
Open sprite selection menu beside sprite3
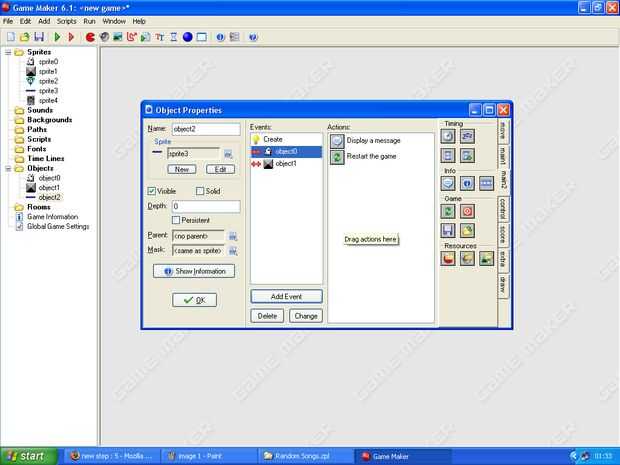[228, 154]
